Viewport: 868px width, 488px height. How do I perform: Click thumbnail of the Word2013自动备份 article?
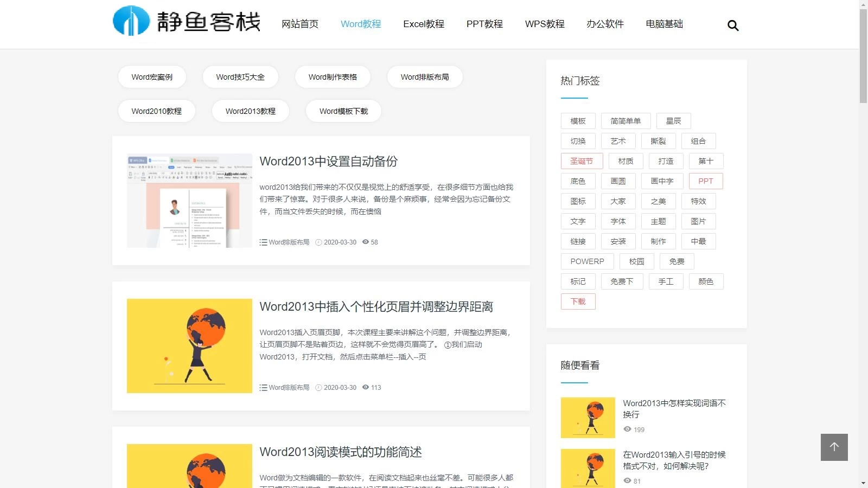[189, 201]
